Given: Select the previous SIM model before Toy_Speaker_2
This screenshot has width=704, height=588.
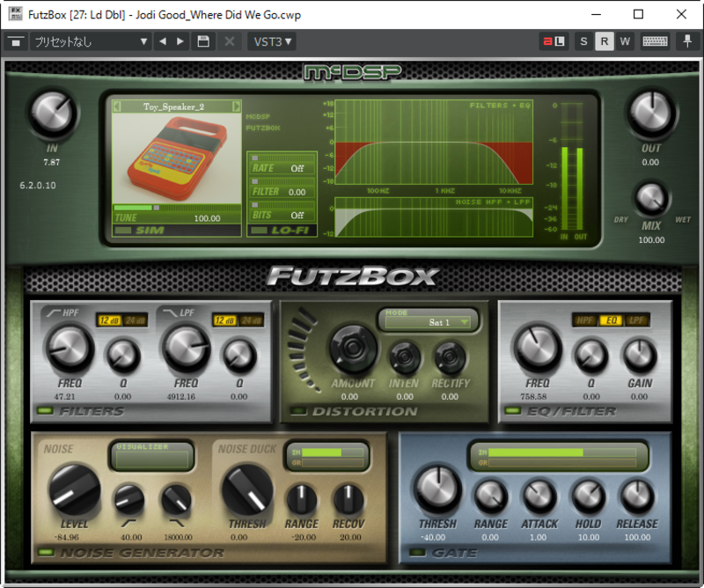Looking at the screenshot, I should (x=117, y=107).
